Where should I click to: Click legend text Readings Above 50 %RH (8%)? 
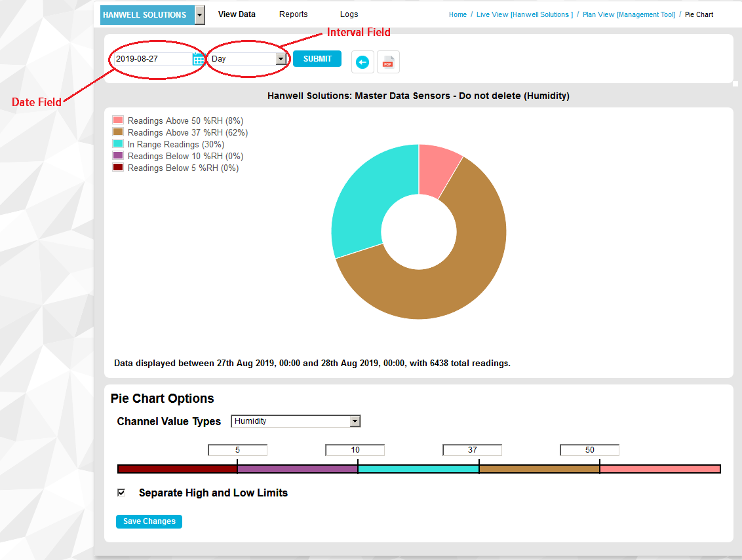pos(185,121)
